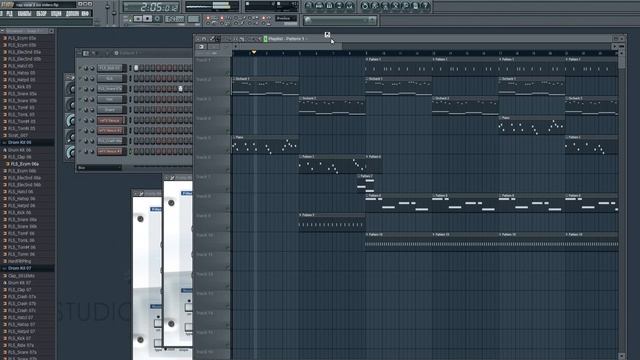Open the ИНФ menu
The width and height of the screenshot is (640, 360).
click(85, 13)
